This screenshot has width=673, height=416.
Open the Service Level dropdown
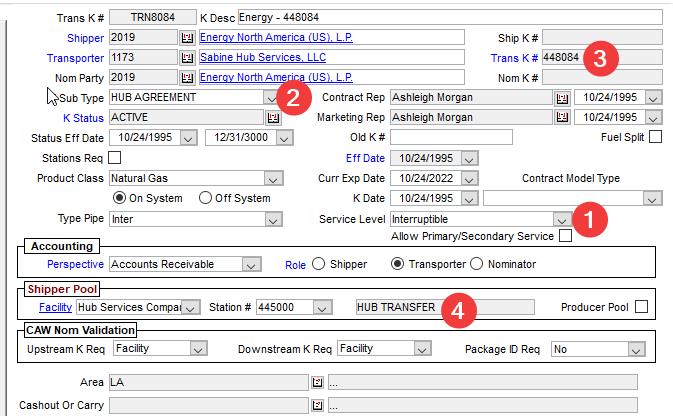[x=561, y=219]
